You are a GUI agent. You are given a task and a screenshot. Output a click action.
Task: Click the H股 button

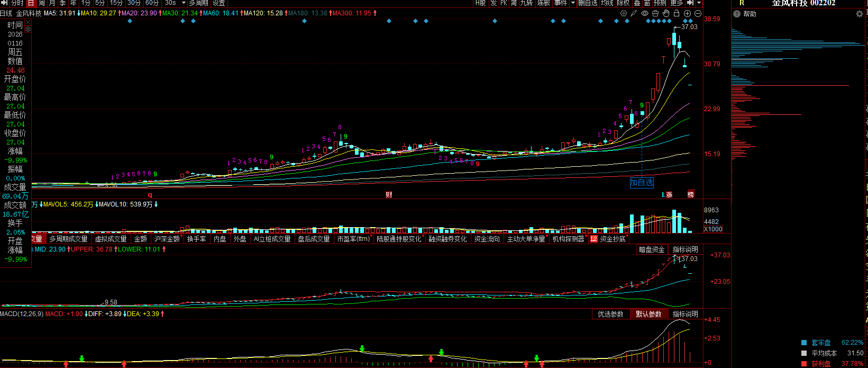click(x=481, y=3)
